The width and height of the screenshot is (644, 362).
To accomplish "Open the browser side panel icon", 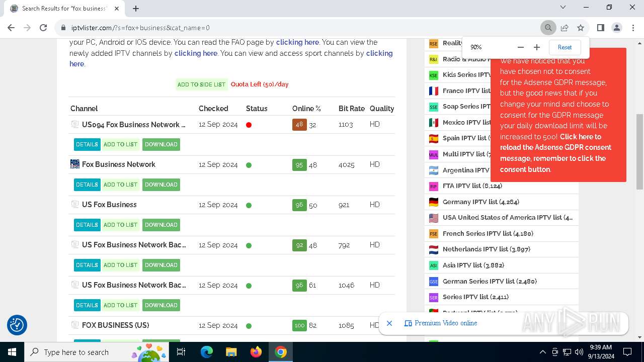I will pyautogui.click(x=600, y=28).
